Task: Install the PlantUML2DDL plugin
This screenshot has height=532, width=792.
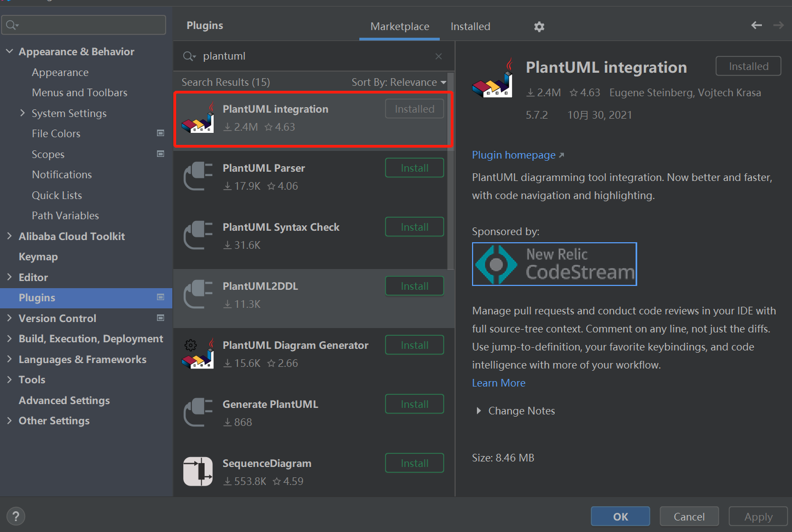Action: coord(415,286)
